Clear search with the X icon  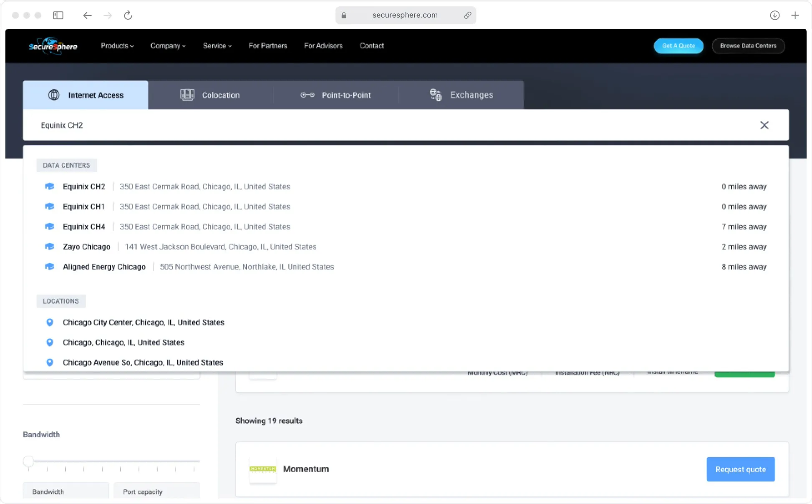click(x=764, y=125)
